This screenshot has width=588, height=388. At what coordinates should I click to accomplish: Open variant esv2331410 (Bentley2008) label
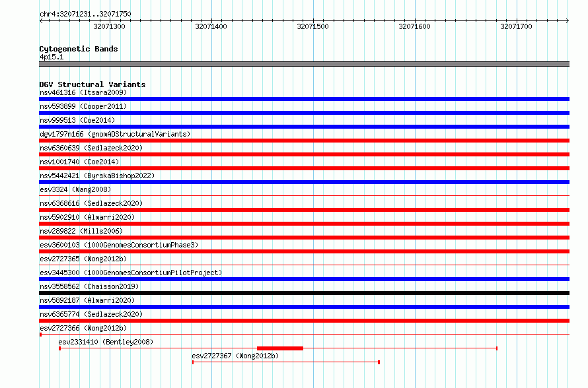(x=106, y=342)
